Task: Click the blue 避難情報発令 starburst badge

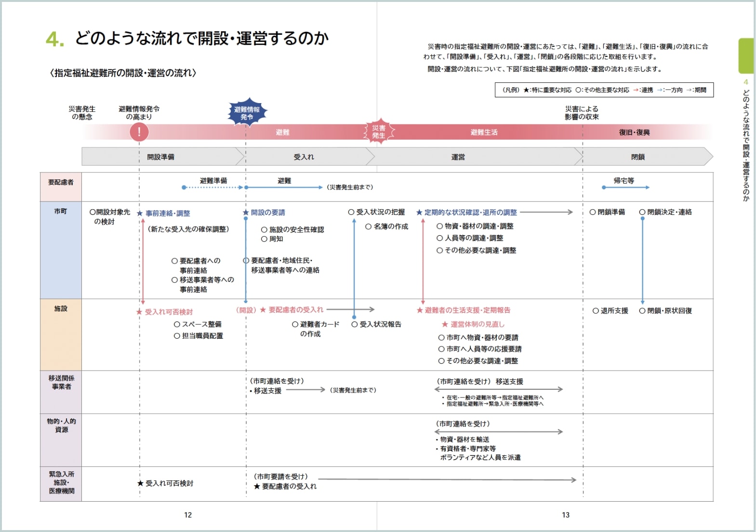Action: 247,113
